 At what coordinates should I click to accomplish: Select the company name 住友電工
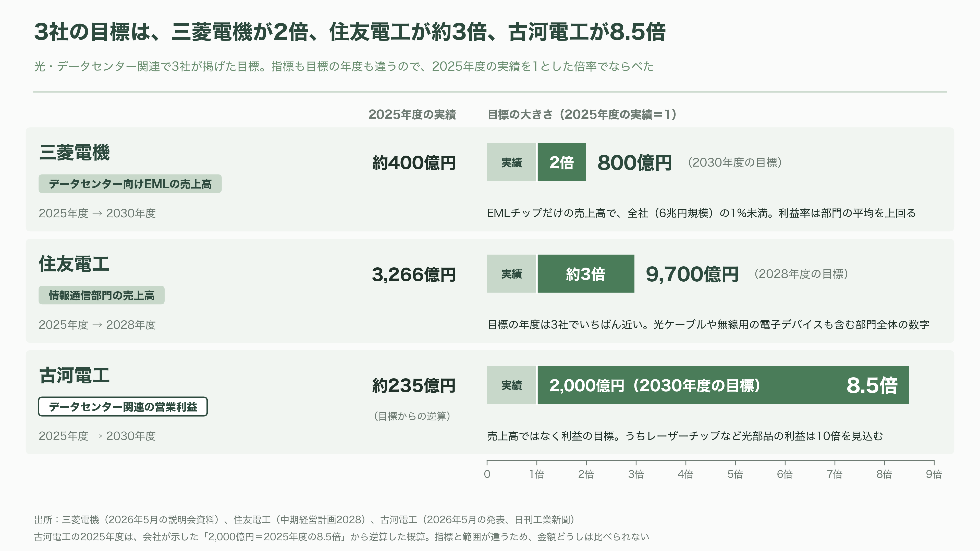[x=74, y=264]
